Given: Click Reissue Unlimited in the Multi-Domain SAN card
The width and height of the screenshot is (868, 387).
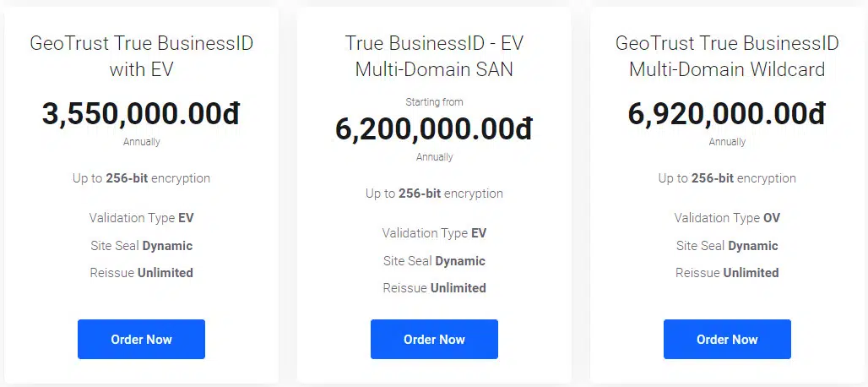Looking at the screenshot, I should 434,287.
